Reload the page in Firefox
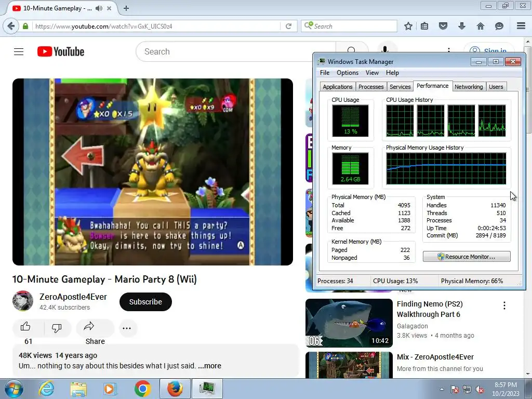 coord(288,26)
